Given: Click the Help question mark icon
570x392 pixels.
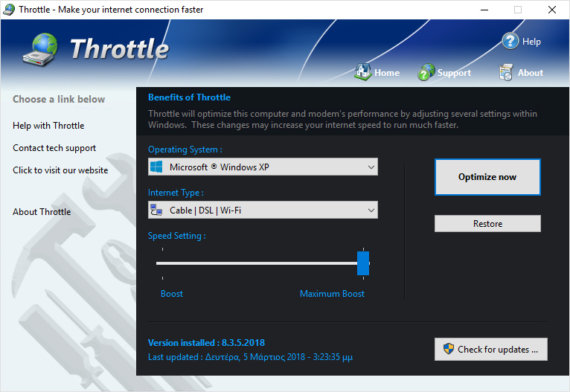Looking at the screenshot, I should coord(510,41).
